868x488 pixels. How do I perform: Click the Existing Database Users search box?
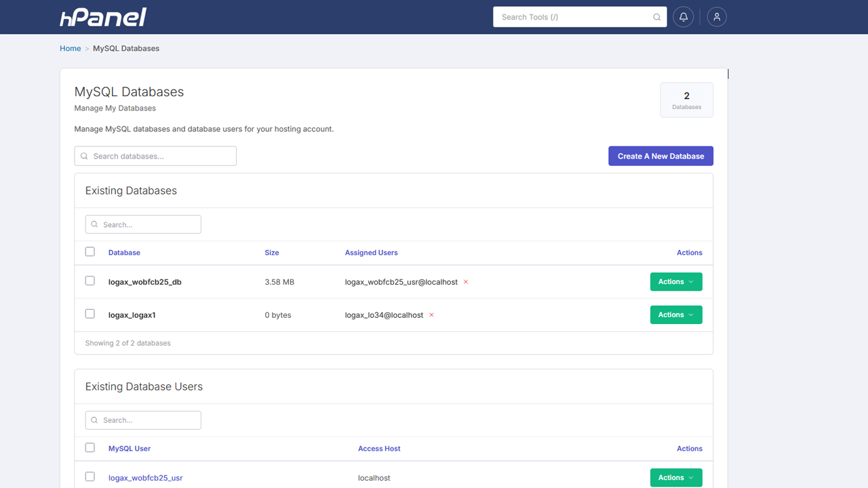pyautogui.click(x=143, y=420)
